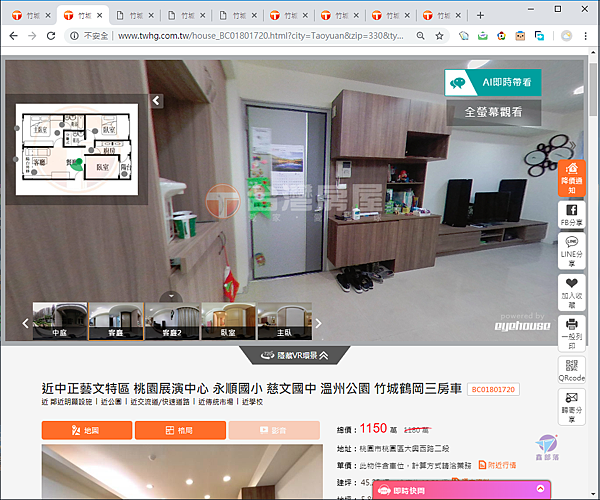Screen dimensions: 600x500
Task: Switch VR to 全螢幕觀看 fullscreen
Action: pos(494,112)
